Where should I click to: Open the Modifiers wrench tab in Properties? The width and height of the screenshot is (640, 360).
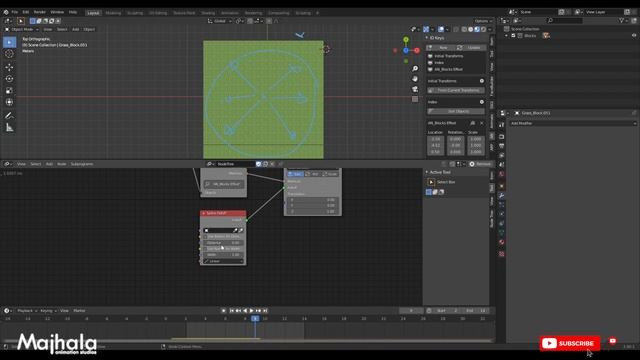(501, 196)
